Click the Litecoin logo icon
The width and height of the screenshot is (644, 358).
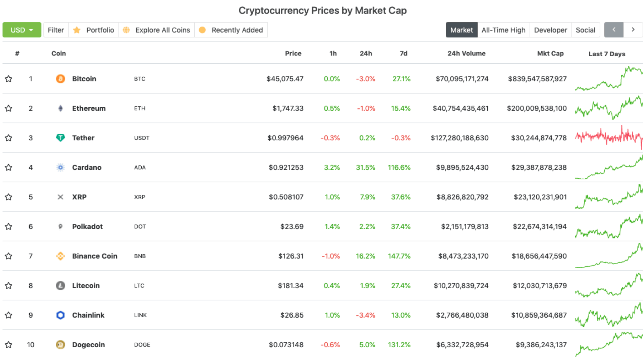pyautogui.click(x=60, y=286)
